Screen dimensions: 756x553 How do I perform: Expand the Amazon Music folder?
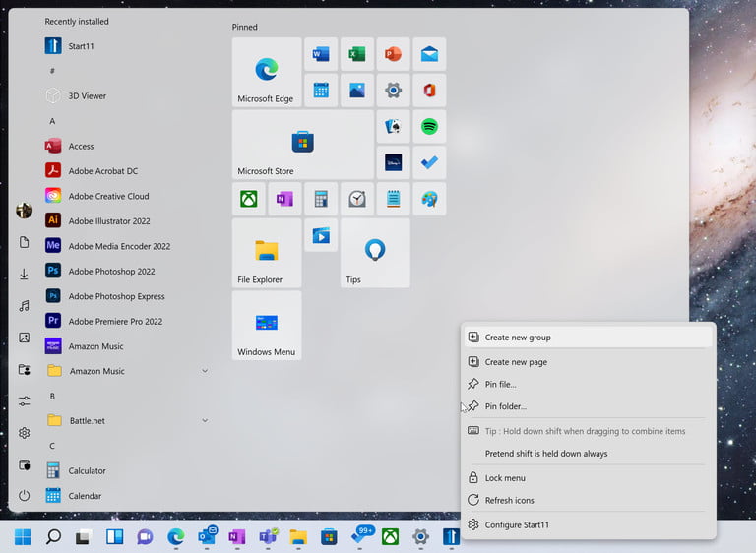point(205,371)
